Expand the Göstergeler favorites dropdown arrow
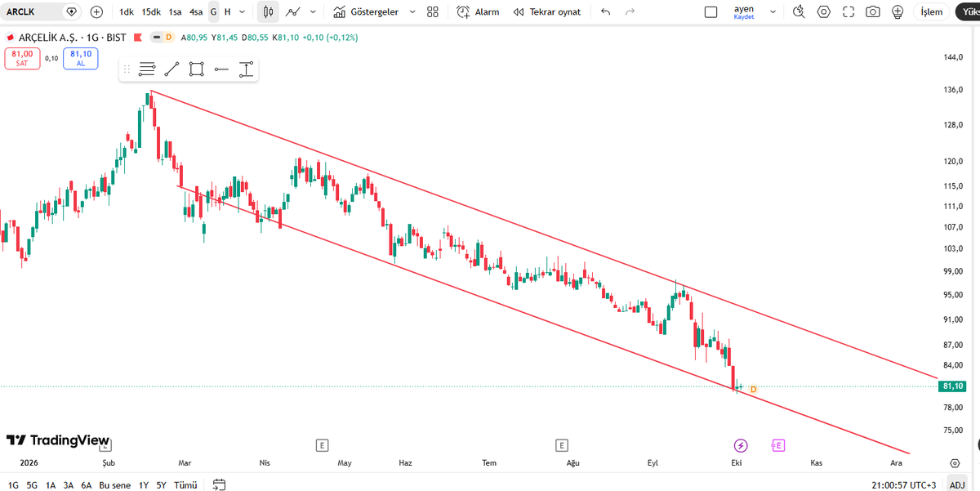Viewport: 980px width, 491px height. pyautogui.click(x=412, y=12)
